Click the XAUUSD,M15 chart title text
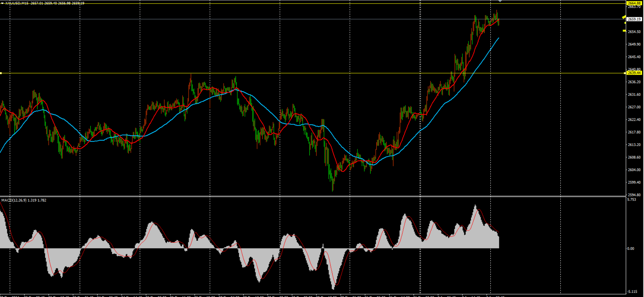Viewport: 644px width, 297px height. [x=16, y=3]
